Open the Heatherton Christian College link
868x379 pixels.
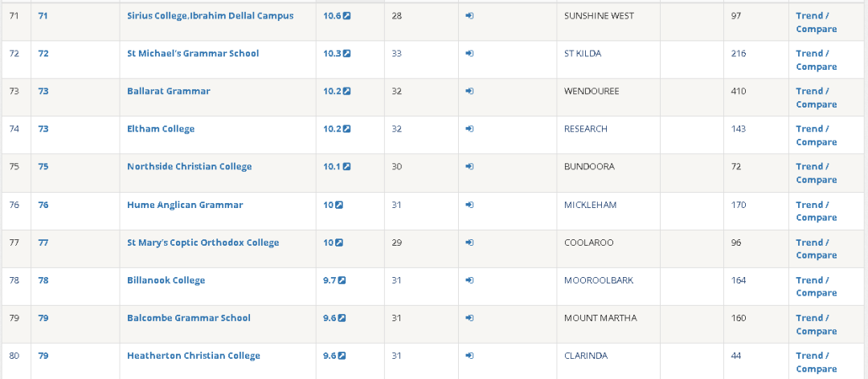tap(194, 356)
